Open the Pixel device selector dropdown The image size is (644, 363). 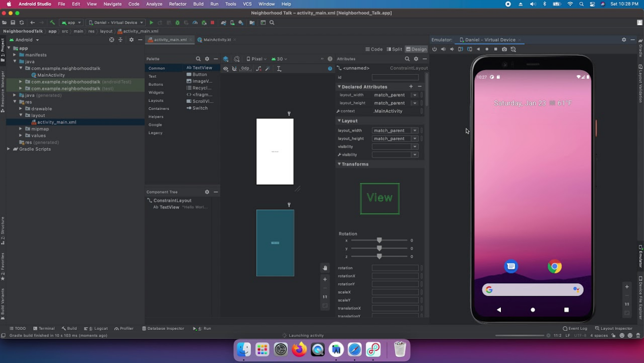[256, 59]
